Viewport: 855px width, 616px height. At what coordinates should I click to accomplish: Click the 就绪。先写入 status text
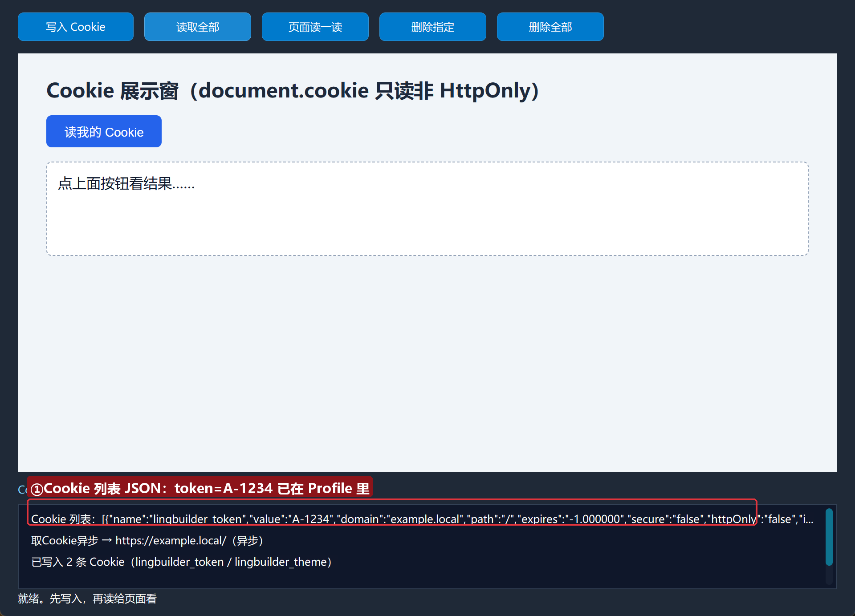[x=87, y=599]
